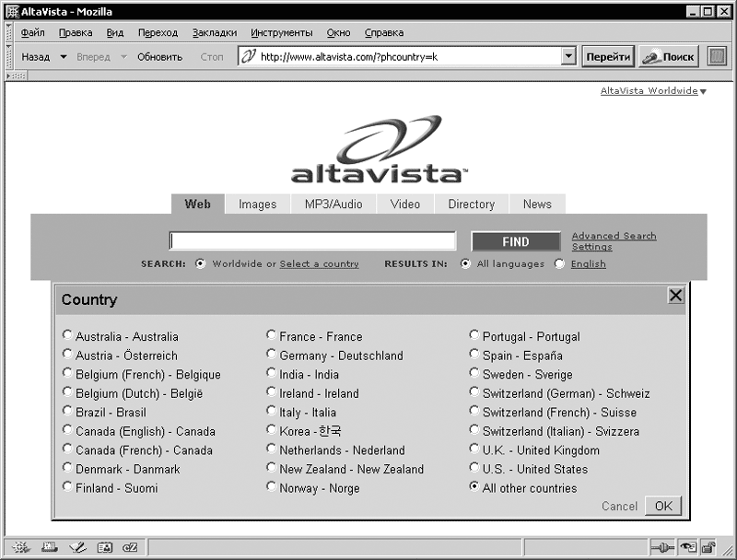
Task: Go back with the Назад button
Action: (36, 57)
